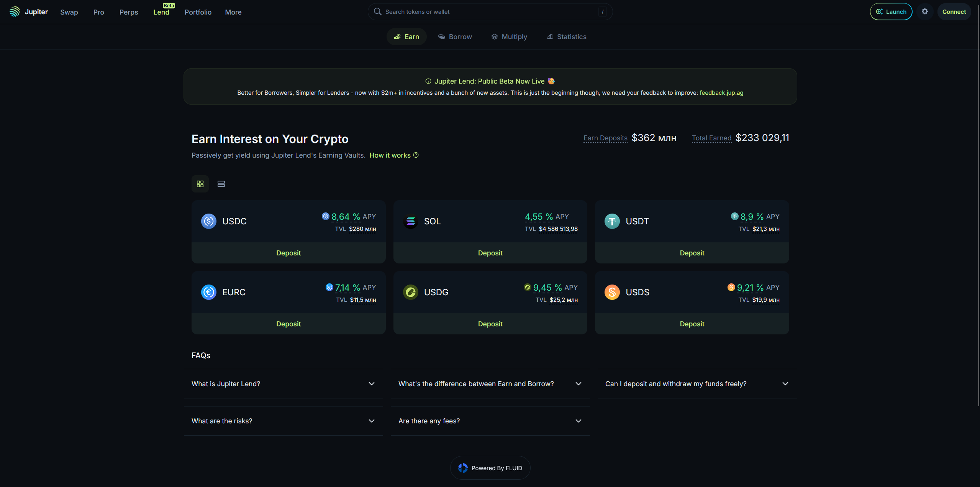This screenshot has width=980, height=487.
Task: Open settings via the gear icon
Action: 924,12
